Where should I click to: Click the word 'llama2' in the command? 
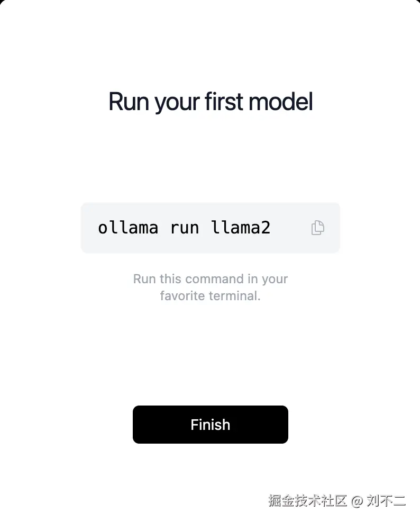point(241,228)
